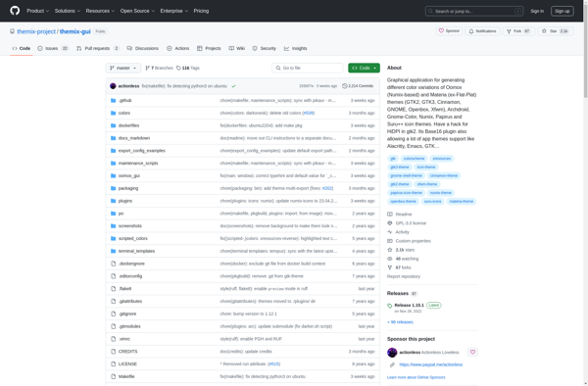The height and width of the screenshot is (386, 588).
Task: Open 2,214 Commits history
Action: point(358,86)
